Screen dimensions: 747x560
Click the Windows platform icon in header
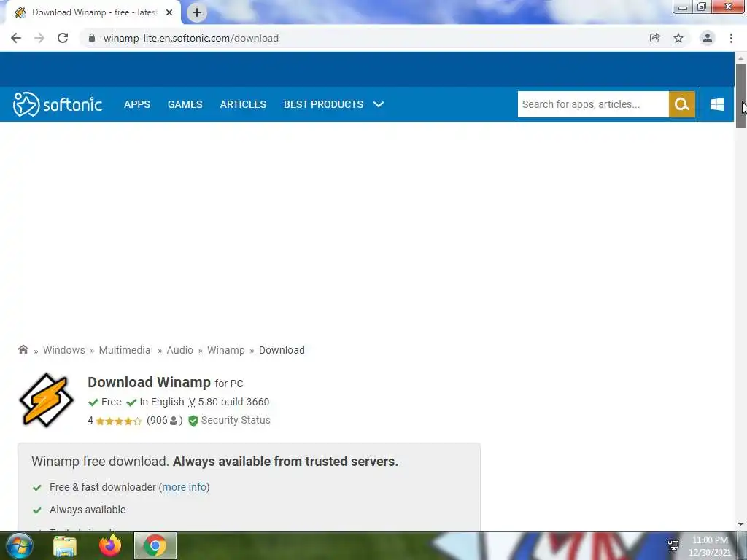tap(717, 104)
